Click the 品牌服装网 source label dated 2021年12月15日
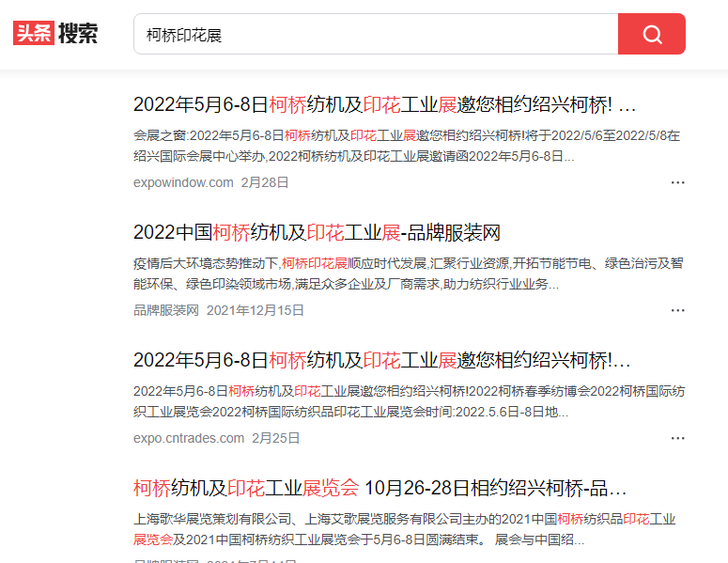This screenshot has height=563, width=728. tap(166, 310)
